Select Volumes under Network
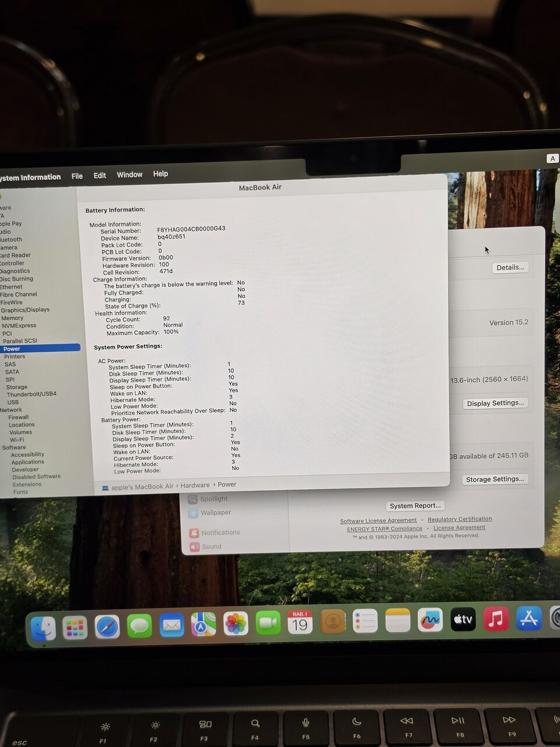 click(20, 432)
